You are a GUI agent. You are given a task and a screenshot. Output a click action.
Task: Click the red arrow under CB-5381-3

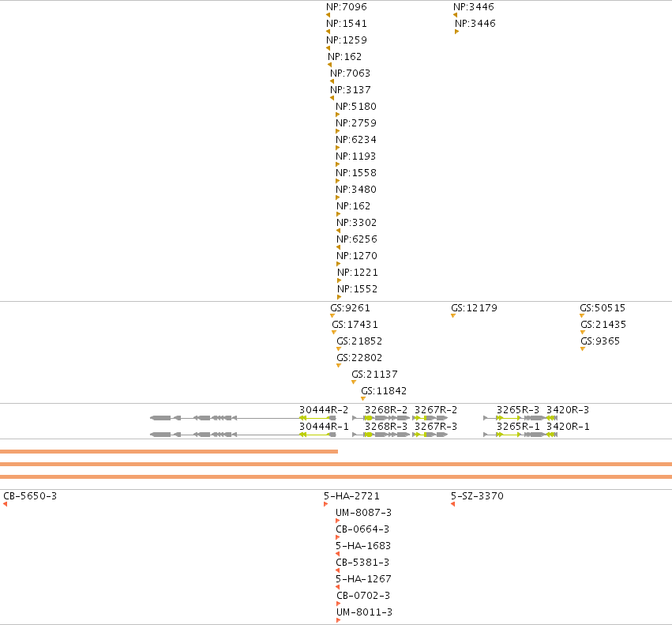click(x=338, y=570)
